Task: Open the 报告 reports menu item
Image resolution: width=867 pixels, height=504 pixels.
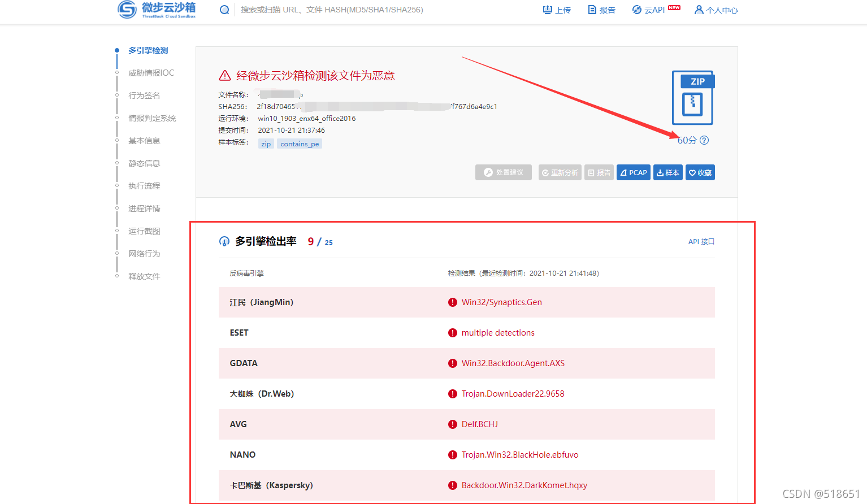Action: 602,10
